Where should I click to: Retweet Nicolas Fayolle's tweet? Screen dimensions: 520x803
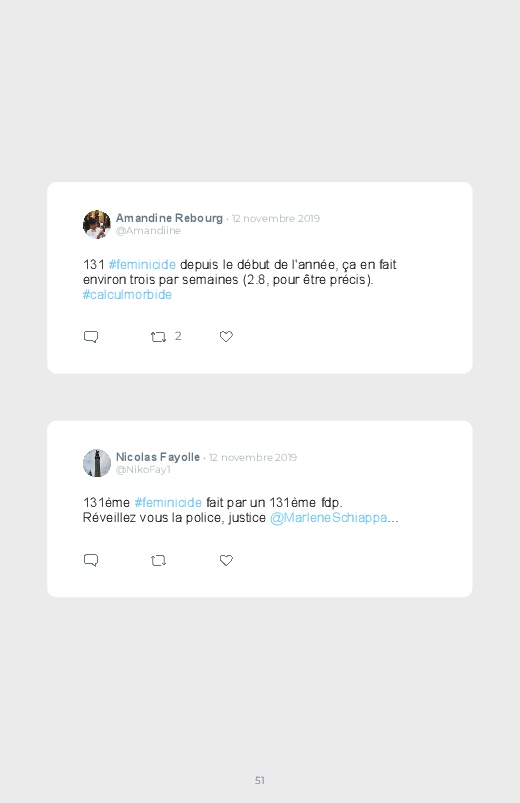(158, 561)
